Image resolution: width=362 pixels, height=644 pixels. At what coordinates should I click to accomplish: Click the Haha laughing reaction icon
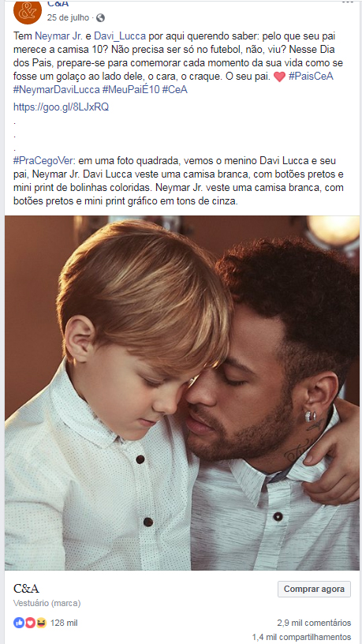(x=41, y=623)
